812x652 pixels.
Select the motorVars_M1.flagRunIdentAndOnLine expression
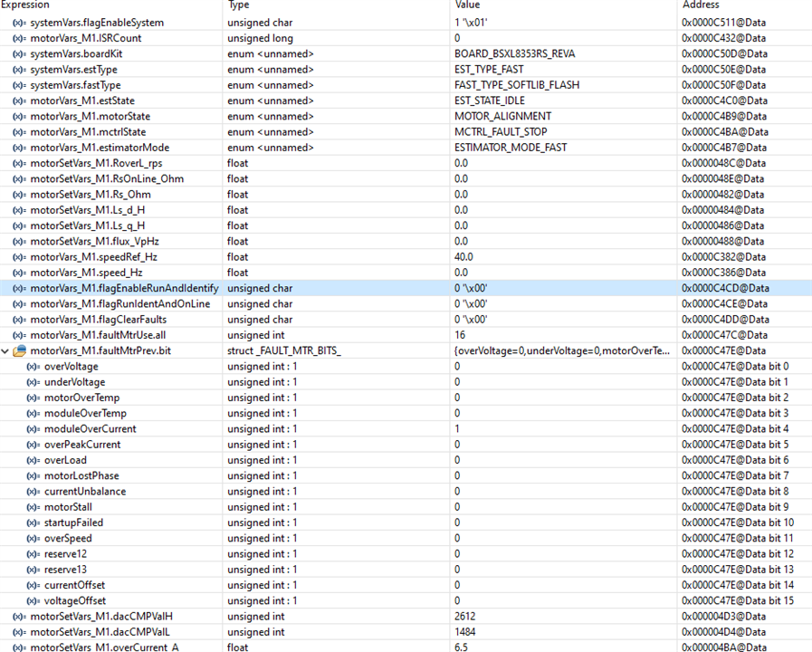click(x=120, y=304)
